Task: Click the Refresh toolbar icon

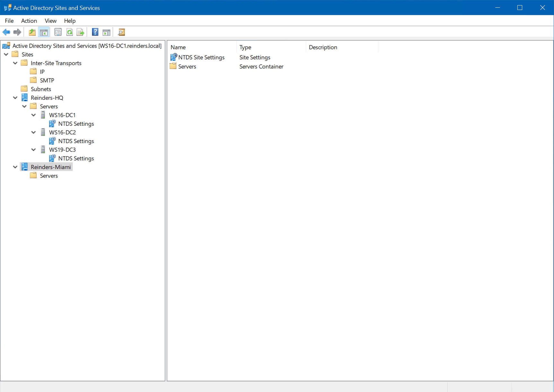Action: 70,32
